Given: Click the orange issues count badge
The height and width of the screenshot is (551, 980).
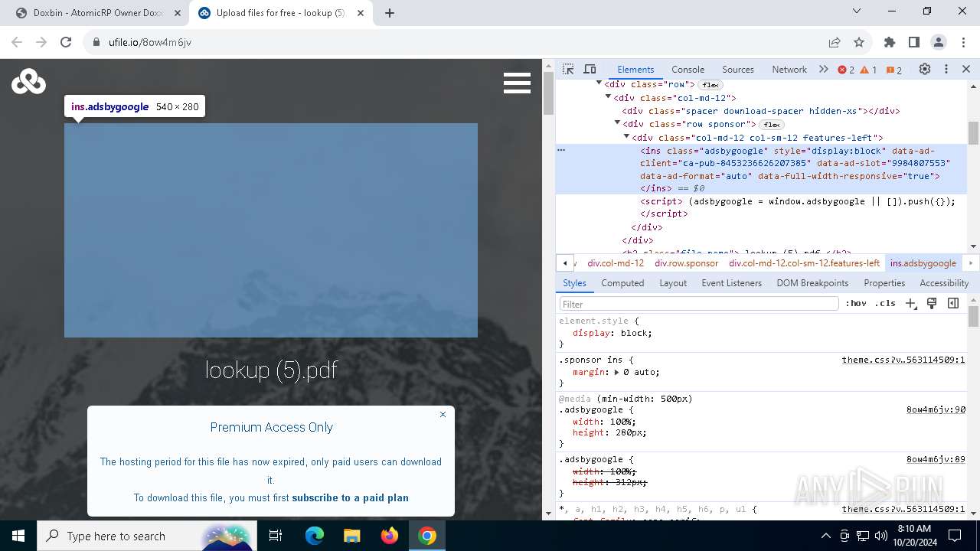Looking at the screenshot, I should 894,70.
